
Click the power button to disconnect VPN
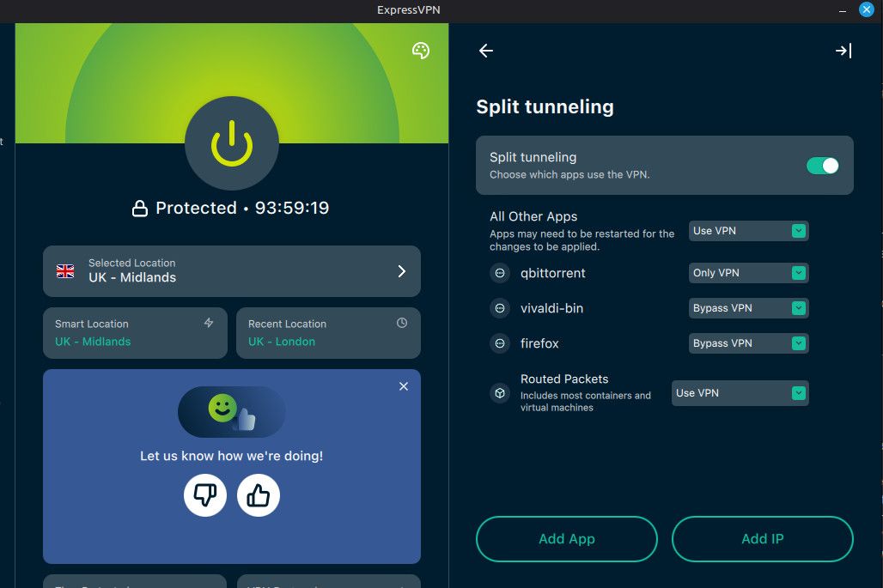coord(231,142)
